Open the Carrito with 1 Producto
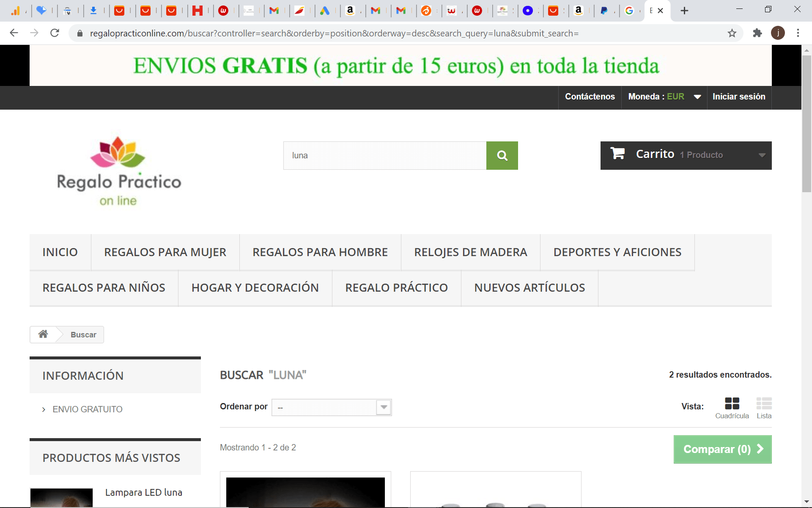 tap(686, 155)
